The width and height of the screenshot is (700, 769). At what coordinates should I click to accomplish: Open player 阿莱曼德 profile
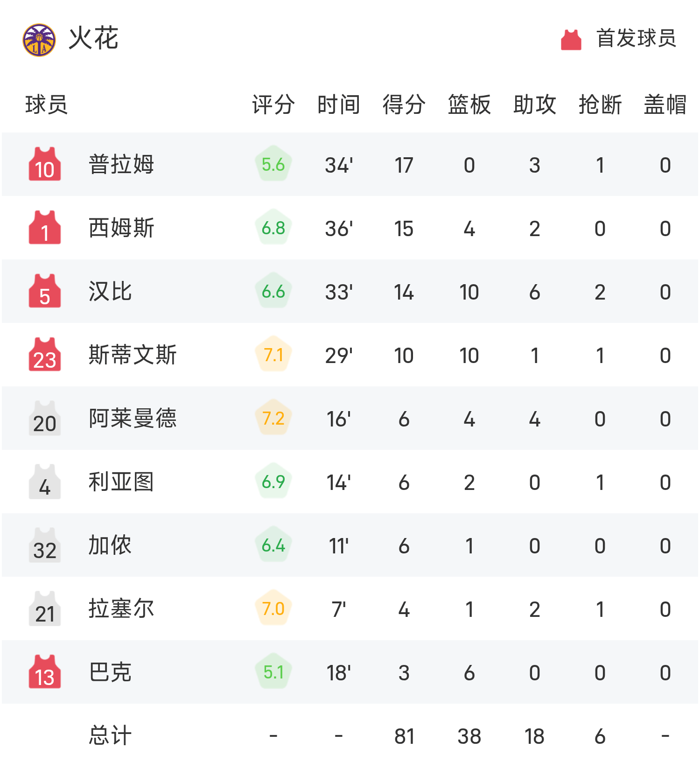click(133, 418)
